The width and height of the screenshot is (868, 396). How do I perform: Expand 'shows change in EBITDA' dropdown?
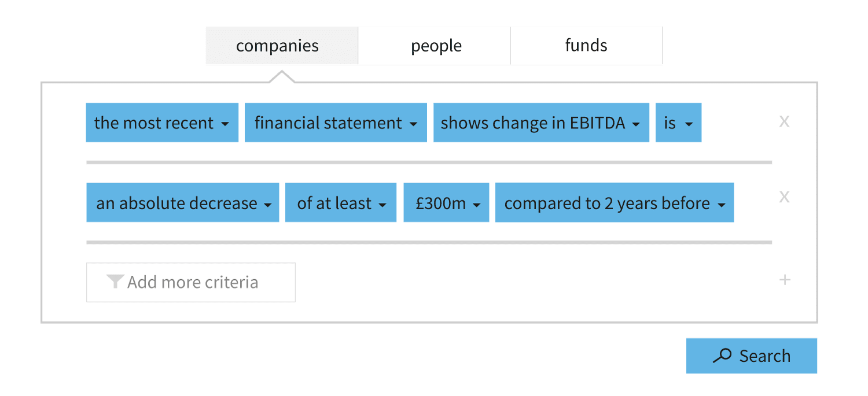541,123
